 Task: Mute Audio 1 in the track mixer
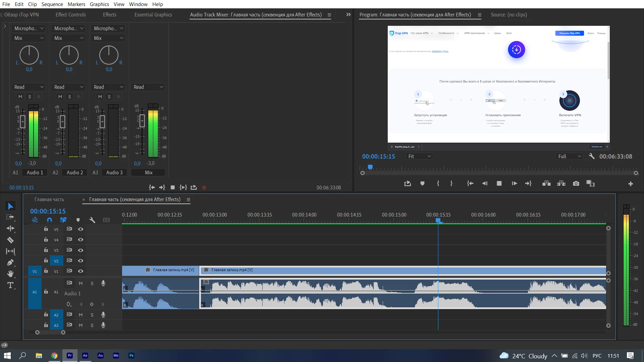pos(20,97)
